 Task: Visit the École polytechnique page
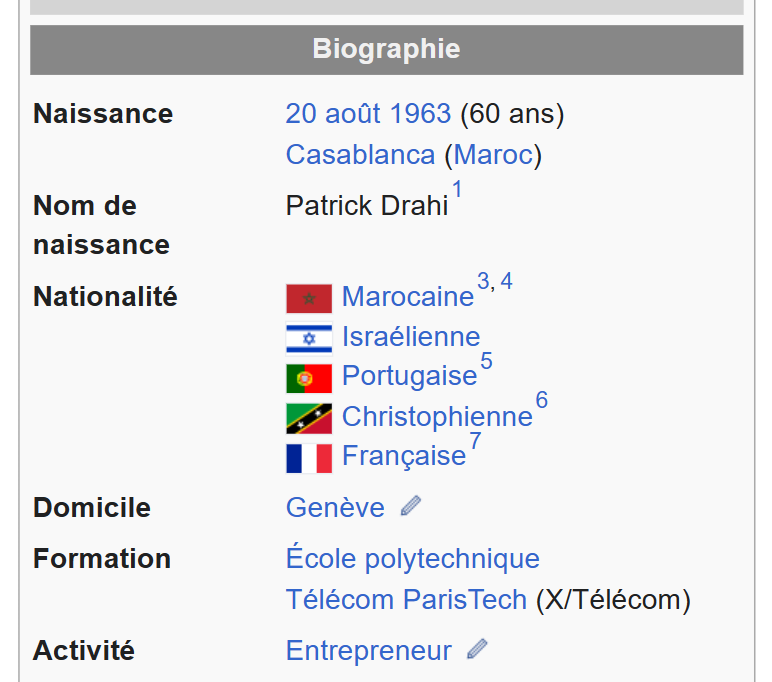pyautogui.click(x=412, y=558)
